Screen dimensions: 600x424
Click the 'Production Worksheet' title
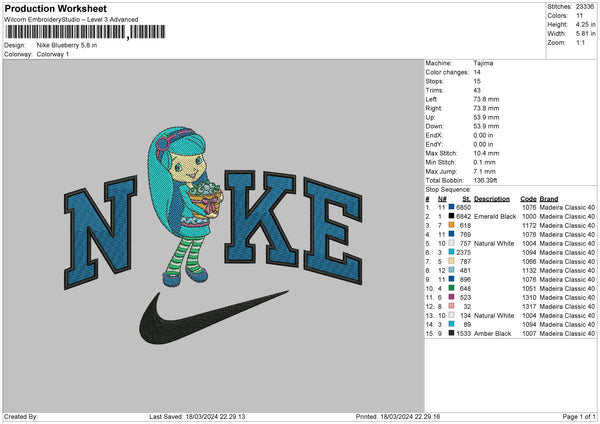[x=55, y=8]
